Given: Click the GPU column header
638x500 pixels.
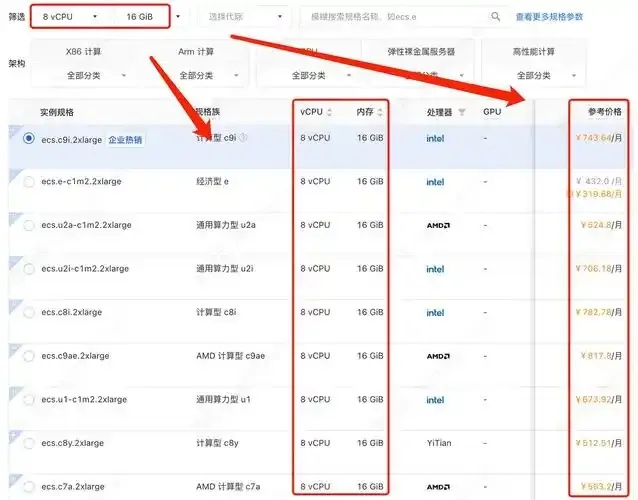Looking at the screenshot, I should tap(492, 112).
